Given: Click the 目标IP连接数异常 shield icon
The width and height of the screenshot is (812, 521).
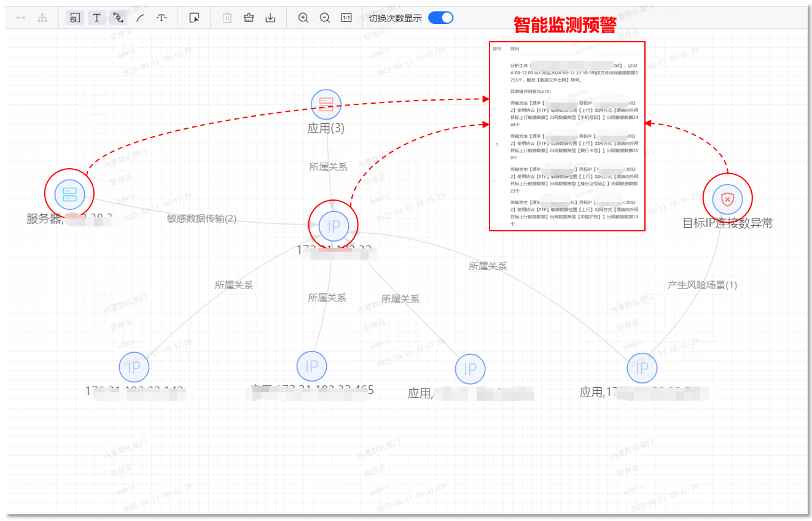Looking at the screenshot, I should pyautogui.click(x=727, y=198).
